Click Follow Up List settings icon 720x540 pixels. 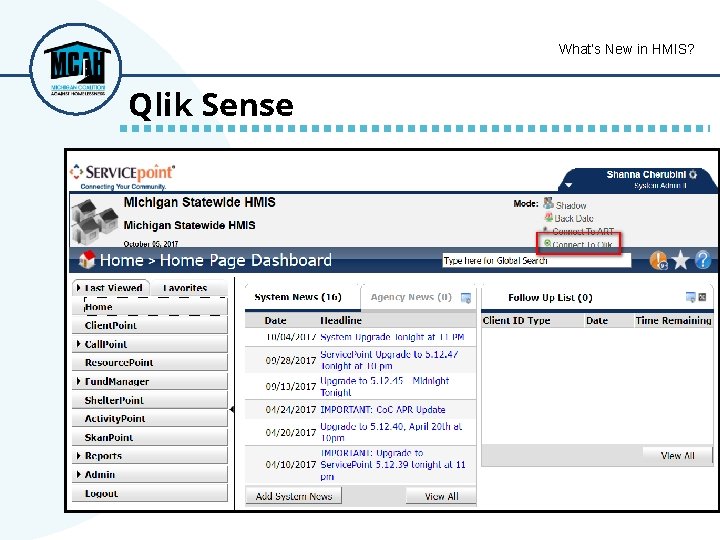click(690, 297)
